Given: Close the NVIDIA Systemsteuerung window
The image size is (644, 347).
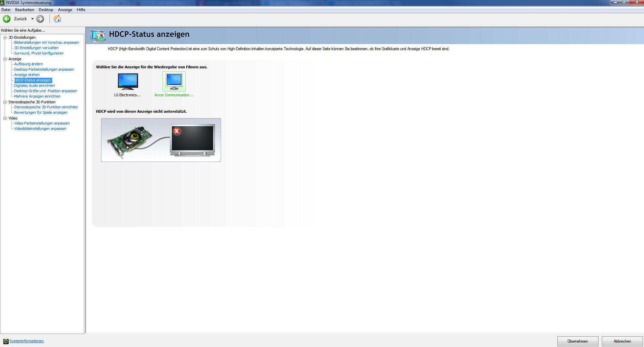Looking at the screenshot, I should pos(637,2).
